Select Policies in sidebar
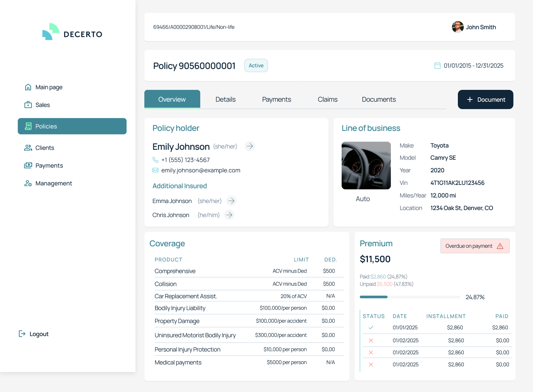 [x=72, y=126]
